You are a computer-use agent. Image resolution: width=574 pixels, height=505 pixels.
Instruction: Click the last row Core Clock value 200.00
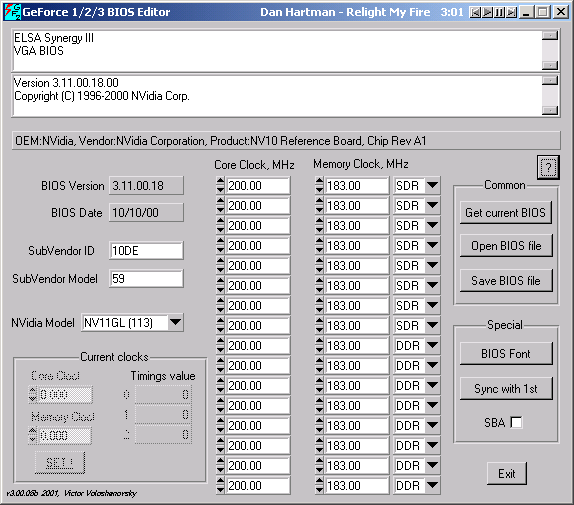(258, 486)
